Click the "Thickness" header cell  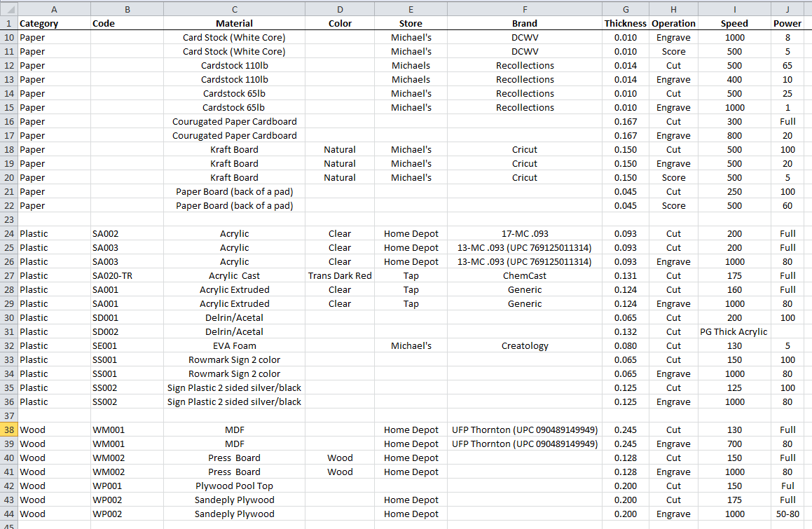pos(626,23)
